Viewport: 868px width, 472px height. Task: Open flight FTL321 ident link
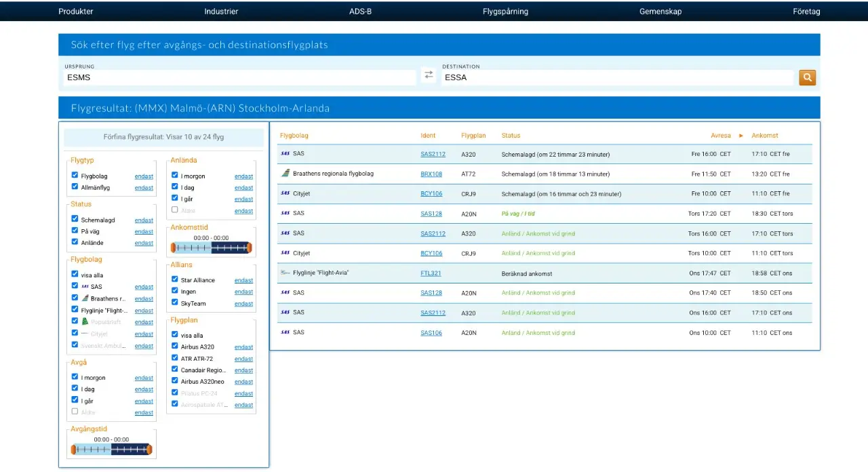(x=431, y=273)
